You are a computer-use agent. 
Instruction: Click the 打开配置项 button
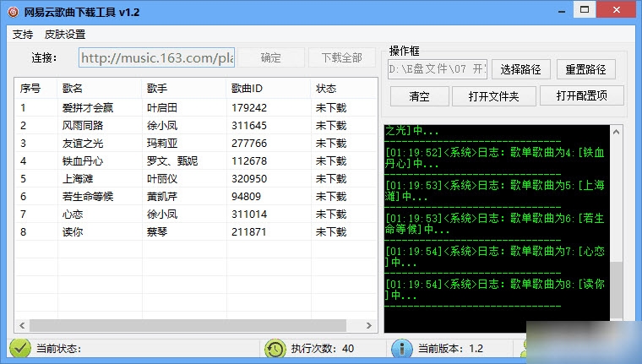(582, 95)
